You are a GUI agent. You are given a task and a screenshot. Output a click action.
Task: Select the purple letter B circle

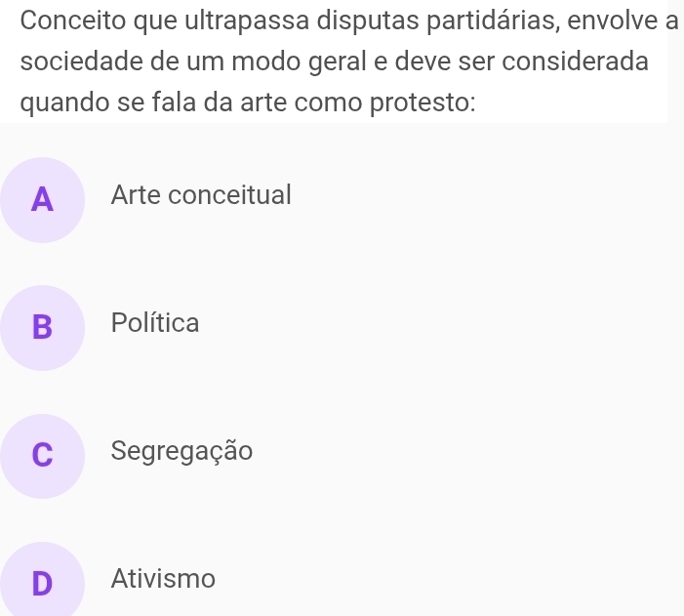42,327
